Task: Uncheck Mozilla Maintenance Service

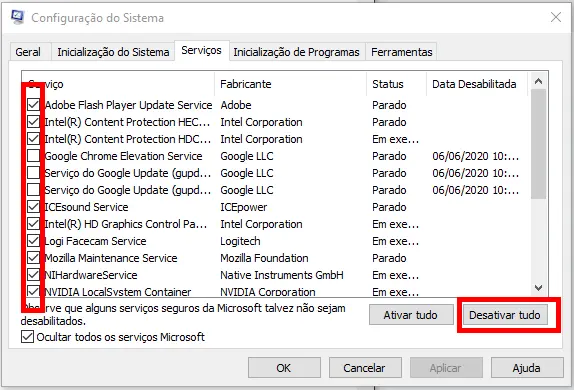Action: point(33,258)
